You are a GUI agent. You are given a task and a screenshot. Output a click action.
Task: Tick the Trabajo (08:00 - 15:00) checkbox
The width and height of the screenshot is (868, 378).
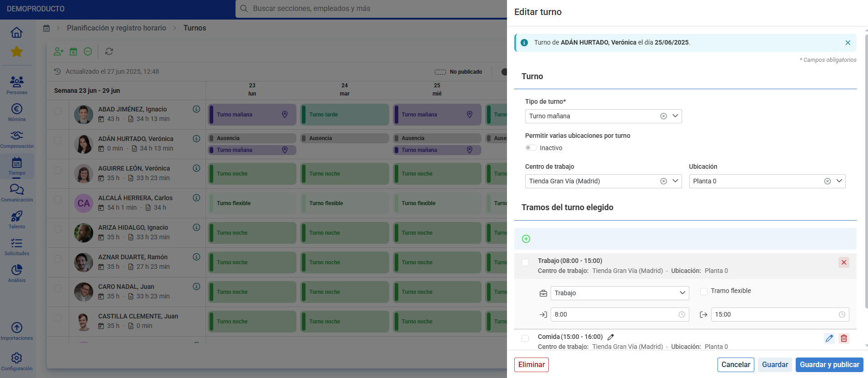pos(525,262)
